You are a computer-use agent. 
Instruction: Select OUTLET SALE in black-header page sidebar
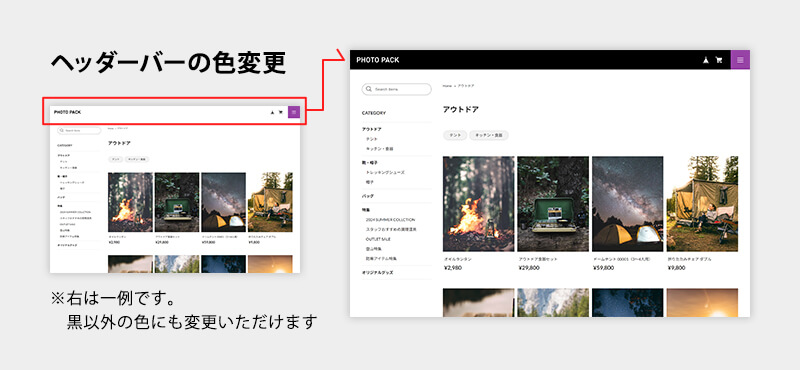point(379,239)
